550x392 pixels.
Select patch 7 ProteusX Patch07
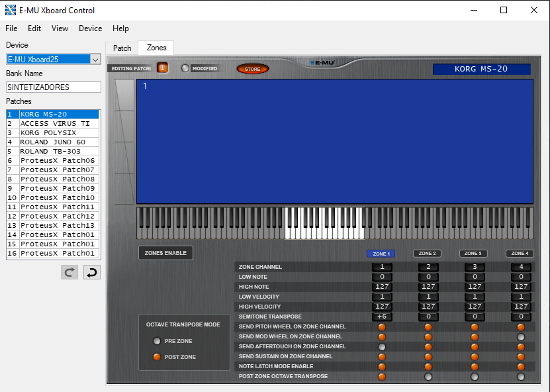point(52,170)
